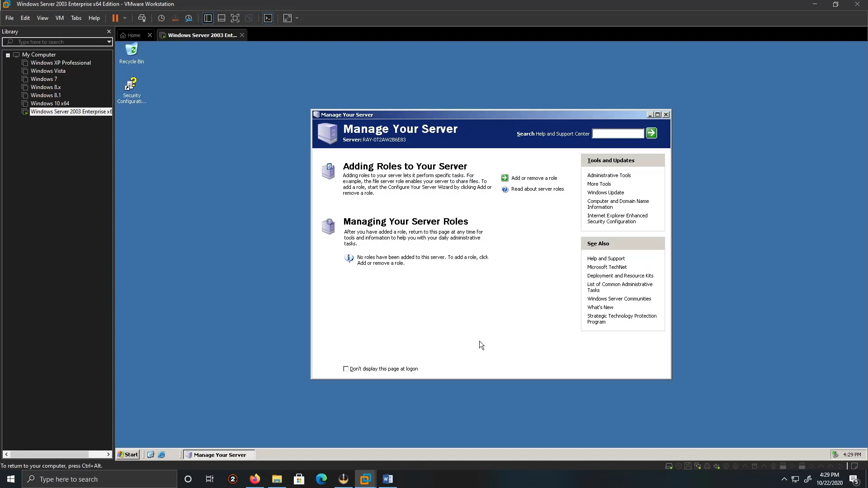Toggle the console view icon
868x488 pixels.
coord(268,18)
